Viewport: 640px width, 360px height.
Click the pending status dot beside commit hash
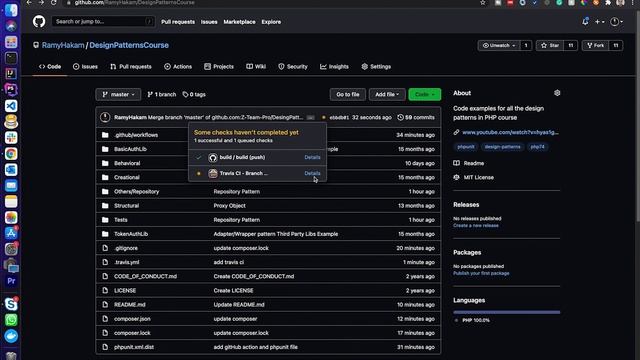324,118
